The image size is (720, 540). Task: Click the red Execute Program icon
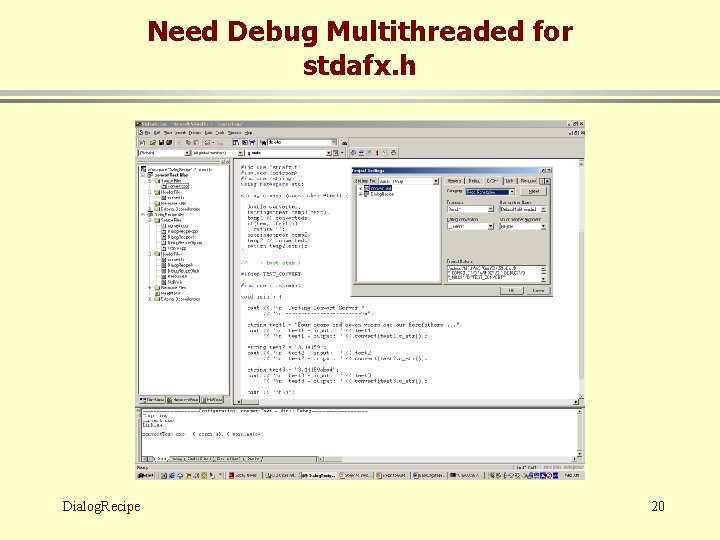[377, 152]
